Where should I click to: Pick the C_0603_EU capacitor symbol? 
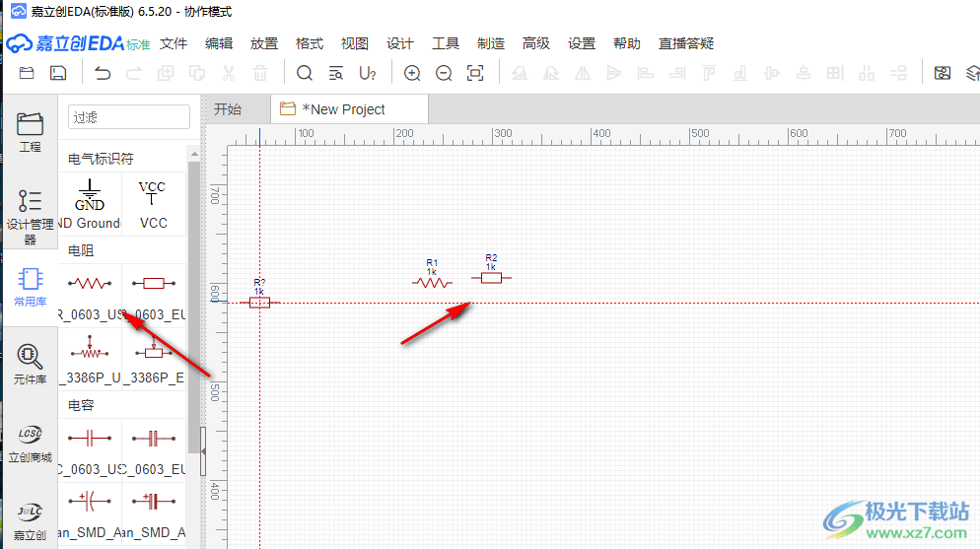click(153, 451)
